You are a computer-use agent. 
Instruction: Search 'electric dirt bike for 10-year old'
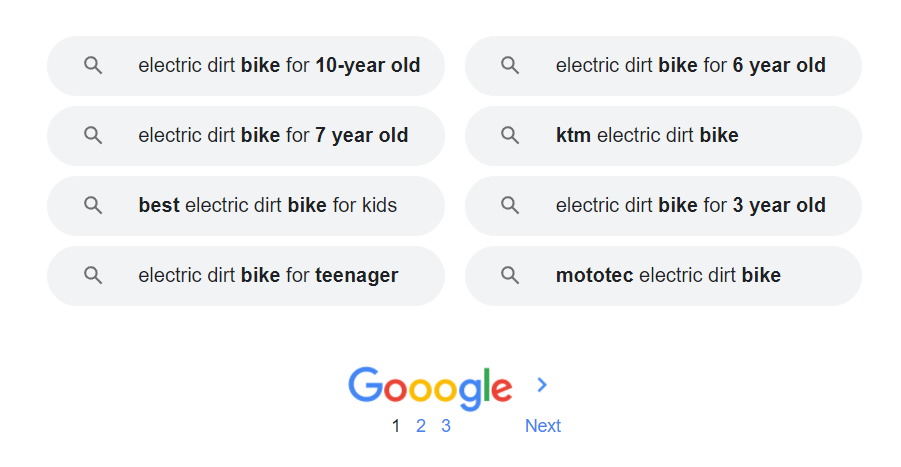(x=278, y=66)
